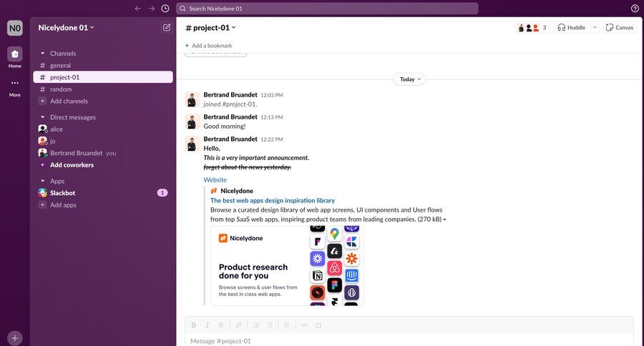Select the project-01 channel

coord(102,77)
